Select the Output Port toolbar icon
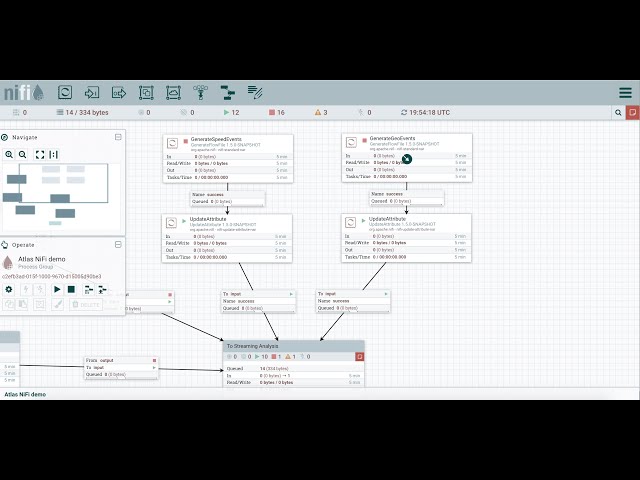640x480 pixels. pyautogui.click(x=119, y=93)
